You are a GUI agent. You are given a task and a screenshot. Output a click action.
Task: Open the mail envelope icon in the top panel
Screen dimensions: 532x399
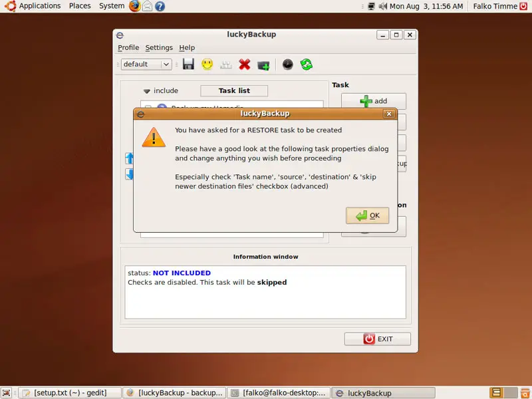click(147, 6)
